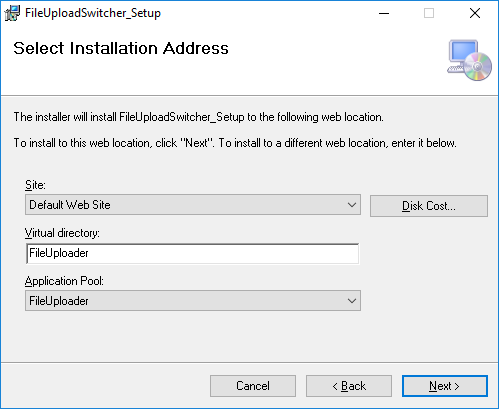
Task: Expand Application Pool list using its chevron arrow
Action: click(x=352, y=301)
